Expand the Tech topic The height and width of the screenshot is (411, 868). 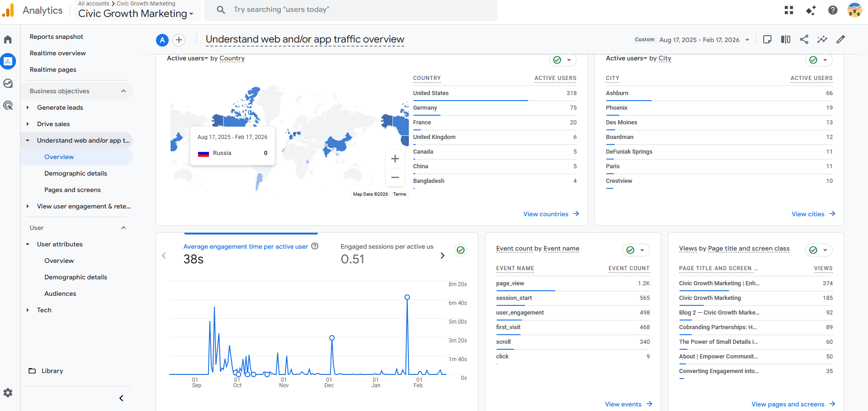tap(27, 310)
